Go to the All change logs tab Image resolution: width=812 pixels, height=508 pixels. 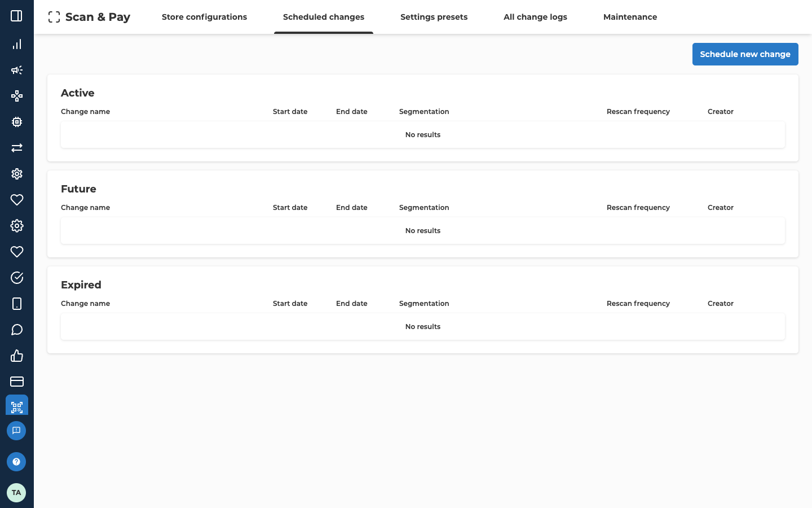(535, 17)
